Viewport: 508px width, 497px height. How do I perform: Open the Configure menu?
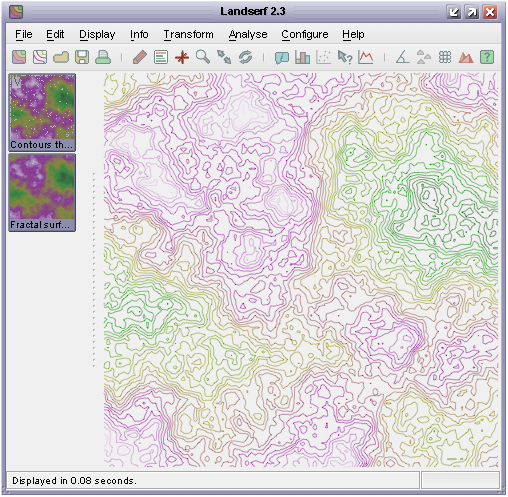pos(305,34)
